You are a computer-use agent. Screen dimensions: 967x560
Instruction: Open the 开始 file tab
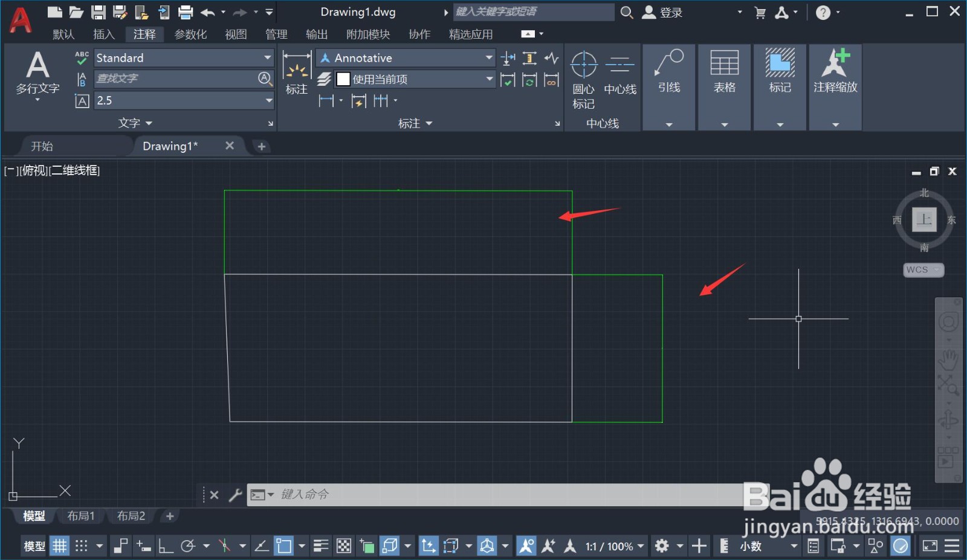pos(42,146)
